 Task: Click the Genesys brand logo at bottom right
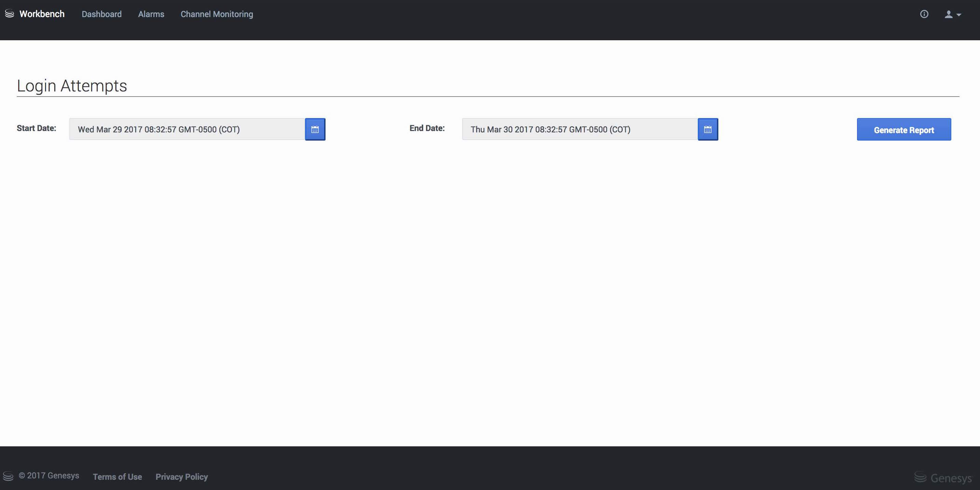[943, 477]
